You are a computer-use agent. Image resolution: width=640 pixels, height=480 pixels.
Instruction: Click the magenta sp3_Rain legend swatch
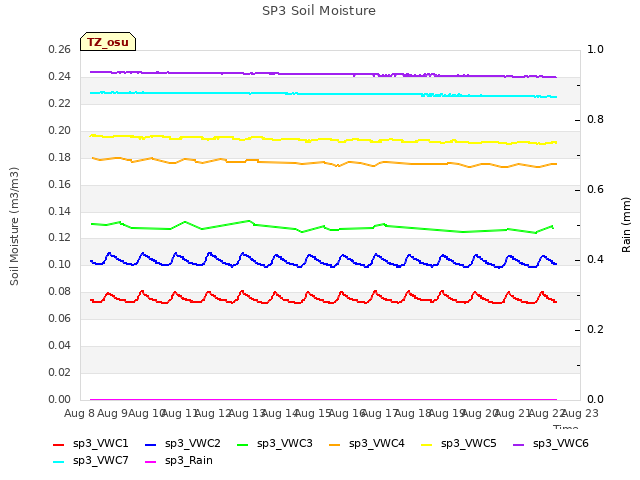pyautogui.click(x=151, y=462)
